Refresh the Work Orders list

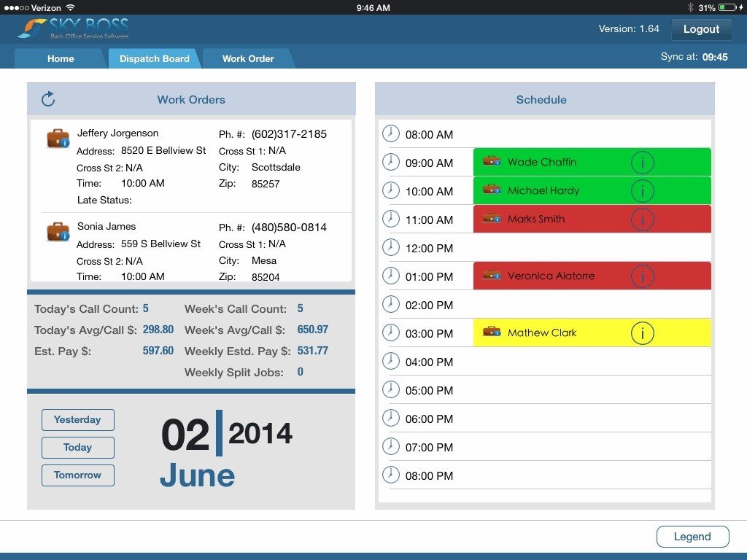48,99
